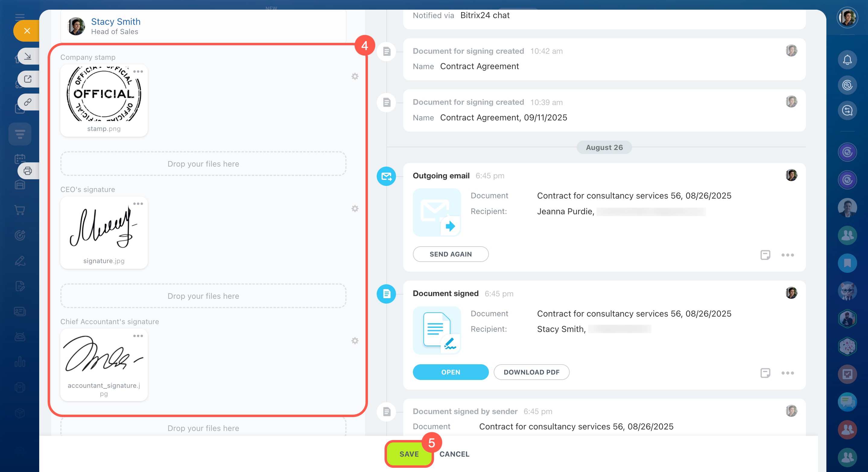Click the SAVE button

click(x=409, y=454)
